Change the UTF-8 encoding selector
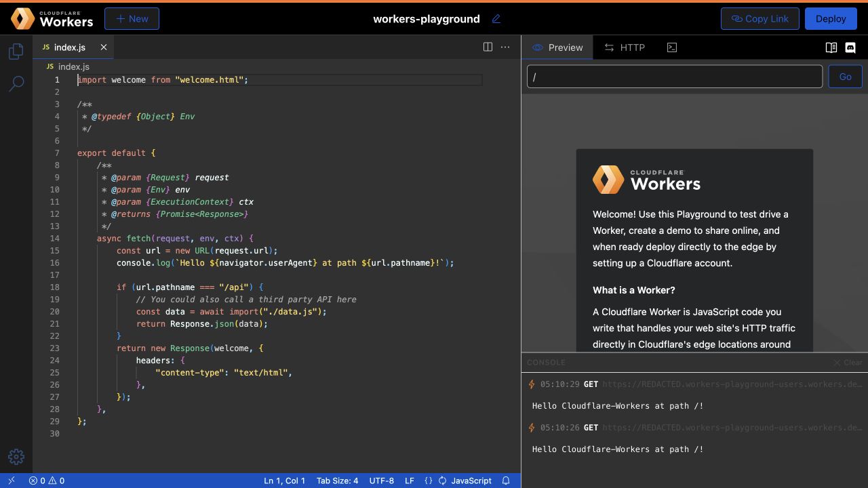The width and height of the screenshot is (868, 488). pyautogui.click(x=381, y=481)
